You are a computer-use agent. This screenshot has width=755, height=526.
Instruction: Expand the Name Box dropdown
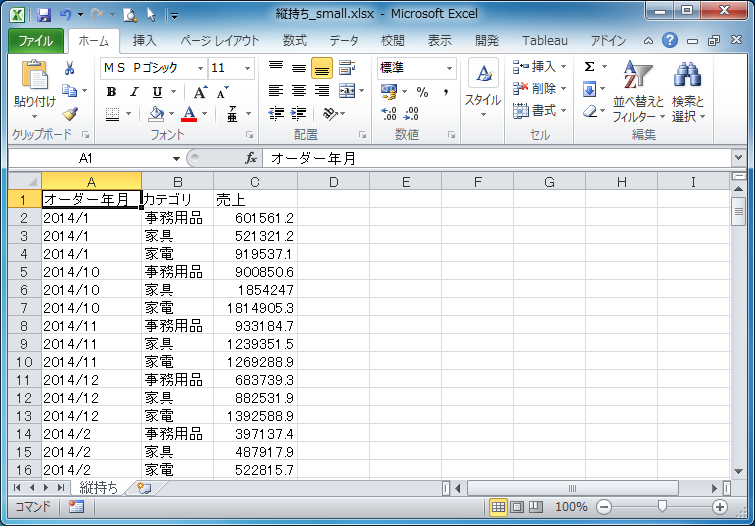pyautogui.click(x=176, y=158)
